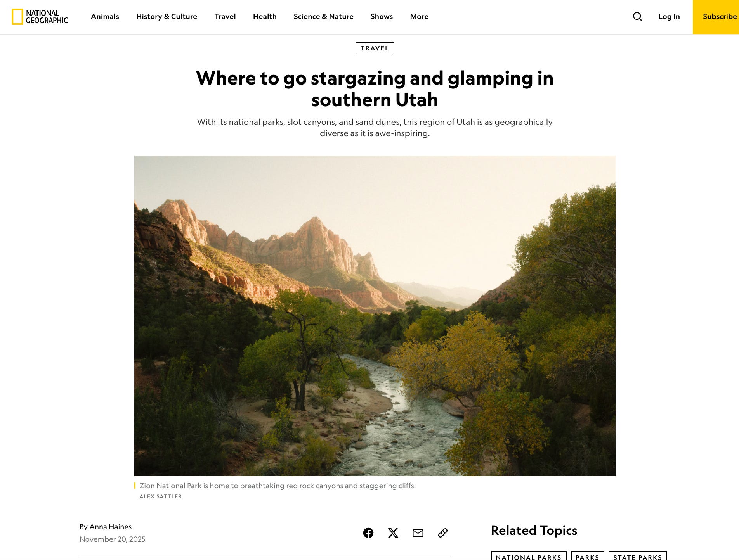Open the Health section

265,17
